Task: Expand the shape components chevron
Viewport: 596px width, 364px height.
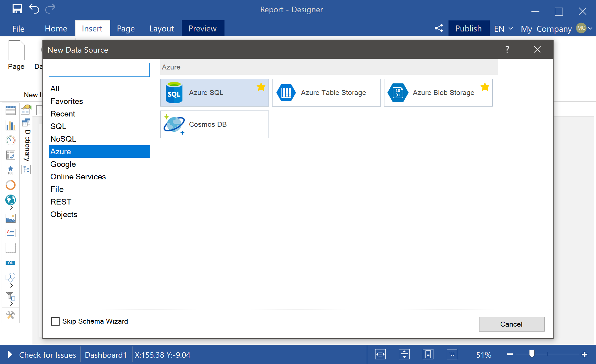Action: (x=12, y=286)
